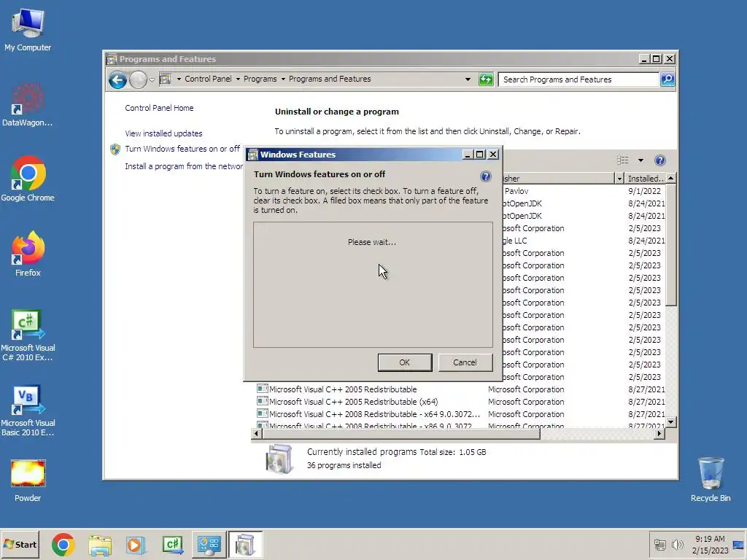The height and width of the screenshot is (560, 747).
Task: Expand the arrow before Programs and Features breadcrumb
Action: click(283, 79)
